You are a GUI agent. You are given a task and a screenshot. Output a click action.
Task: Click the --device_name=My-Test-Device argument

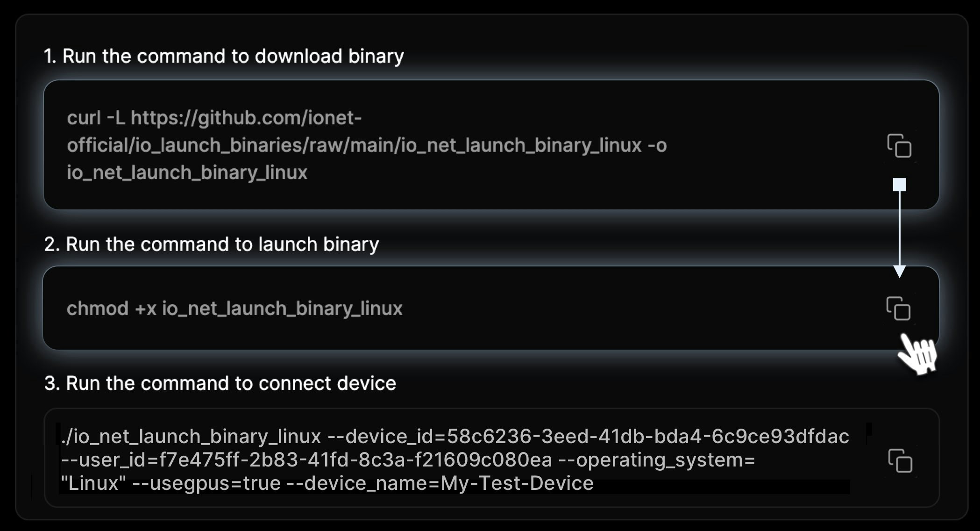coord(440,483)
